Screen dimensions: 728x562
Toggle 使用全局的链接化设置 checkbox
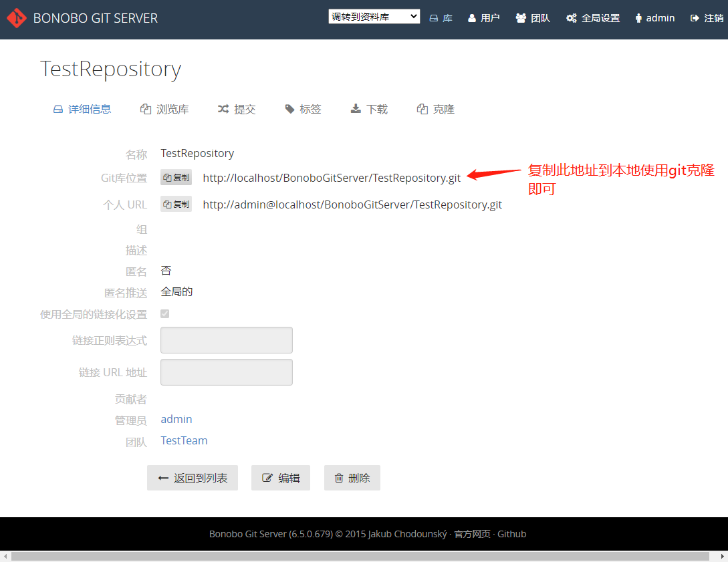[164, 313]
